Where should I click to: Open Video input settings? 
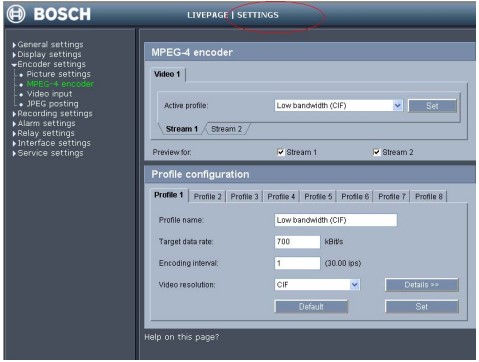pos(49,94)
